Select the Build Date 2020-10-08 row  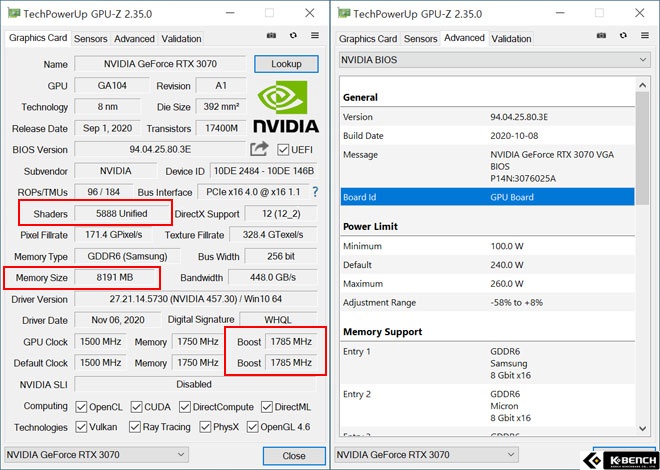point(487,135)
